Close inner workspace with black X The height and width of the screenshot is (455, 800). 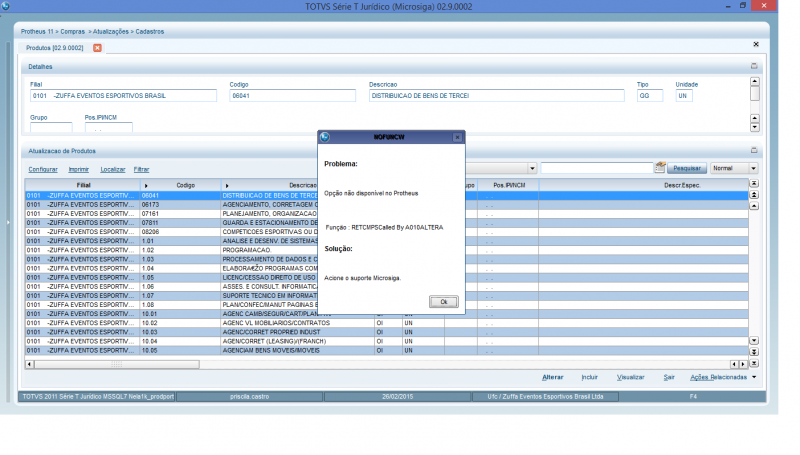[x=756, y=44]
